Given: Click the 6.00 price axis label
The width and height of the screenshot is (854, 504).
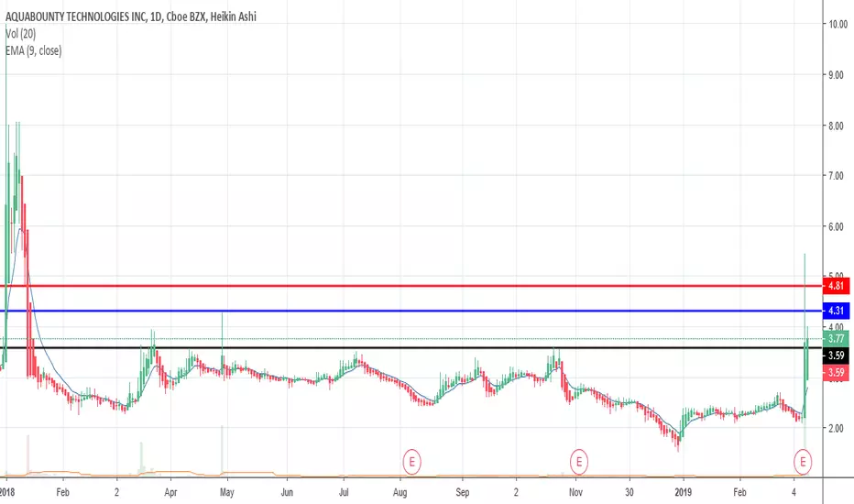Looking at the screenshot, I should 836,226.
